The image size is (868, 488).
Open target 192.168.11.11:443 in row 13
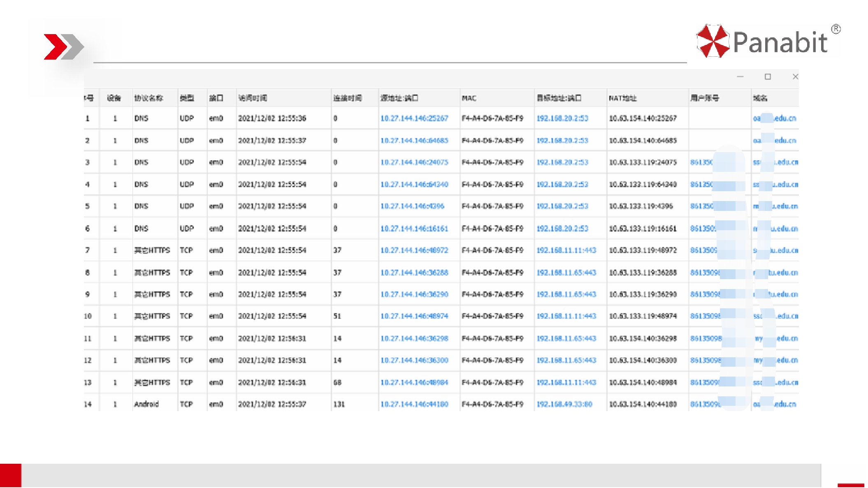566,383
